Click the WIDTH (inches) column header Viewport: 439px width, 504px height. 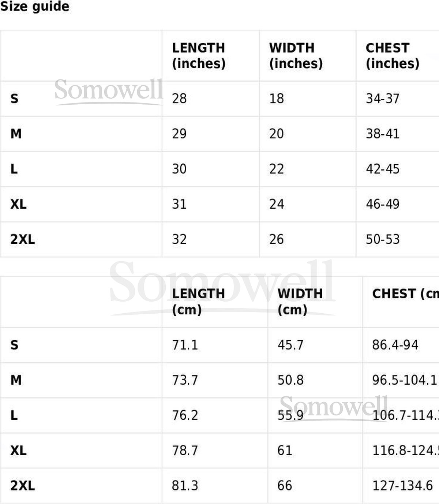296,56
